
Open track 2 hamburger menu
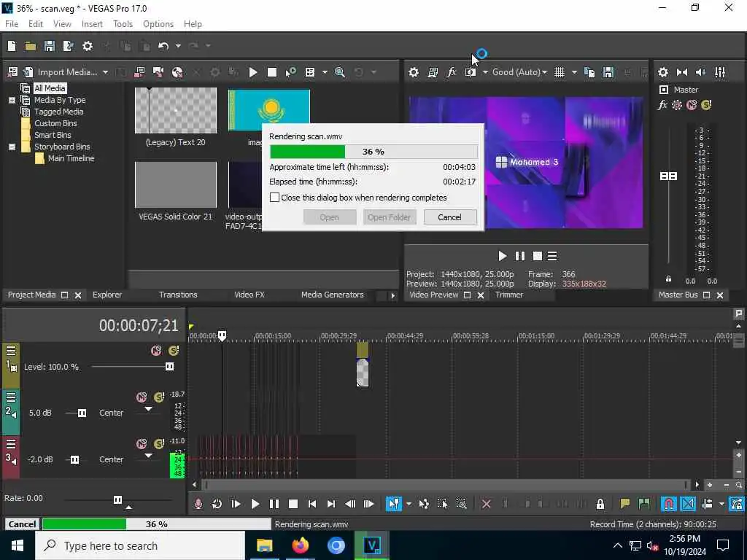[x=11, y=397]
